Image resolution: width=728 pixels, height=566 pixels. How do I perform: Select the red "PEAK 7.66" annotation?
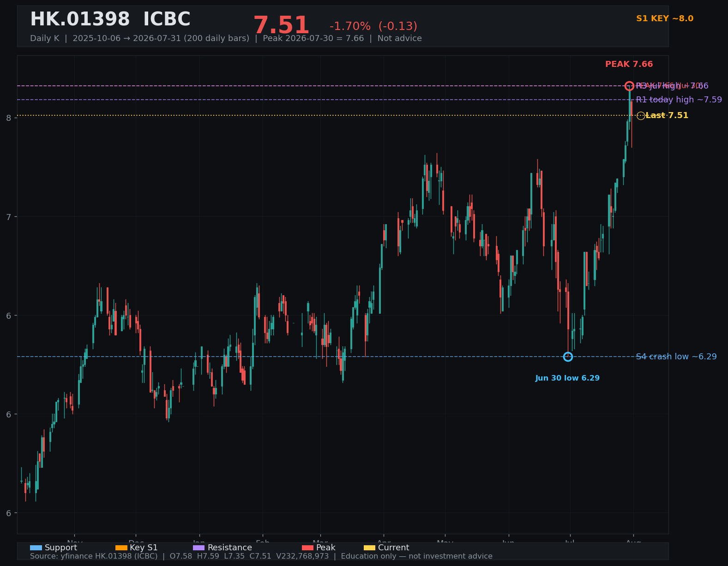pyautogui.click(x=629, y=64)
